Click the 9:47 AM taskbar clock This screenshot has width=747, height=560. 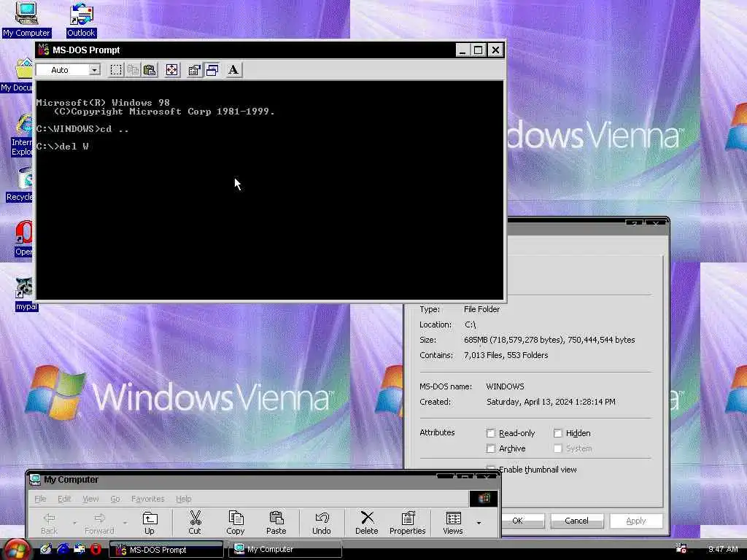[x=723, y=549]
